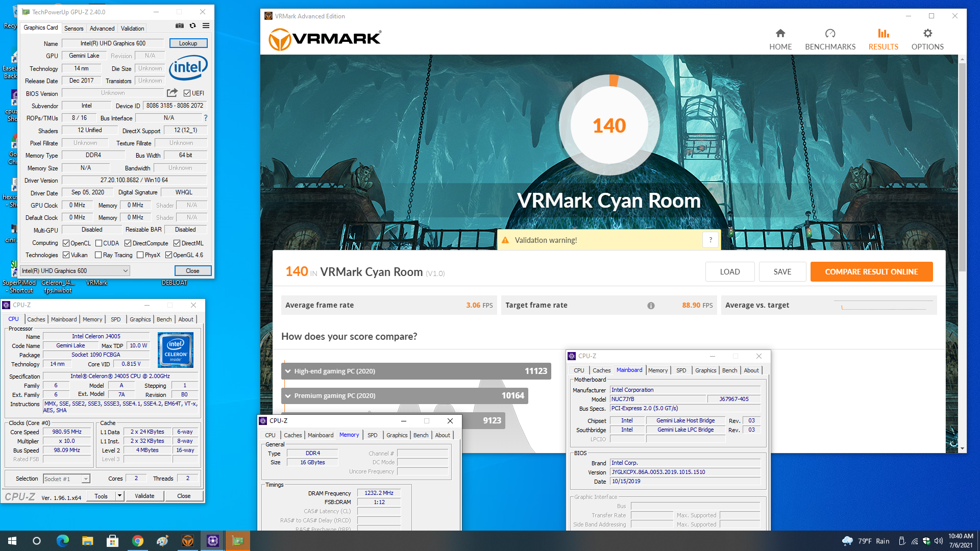Open the GPU selection dropdown in GPU-Z
Image resolution: width=980 pixels, height=551 pixels.
[x=75, y=271]
